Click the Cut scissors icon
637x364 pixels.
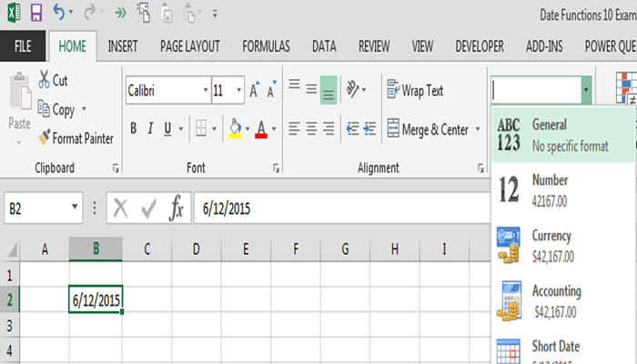(x=44, y=79)
